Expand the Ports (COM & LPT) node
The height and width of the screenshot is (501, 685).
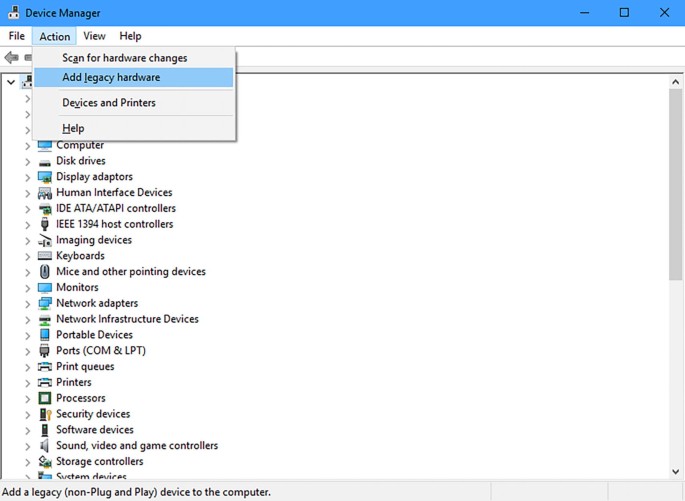point(27,351)
